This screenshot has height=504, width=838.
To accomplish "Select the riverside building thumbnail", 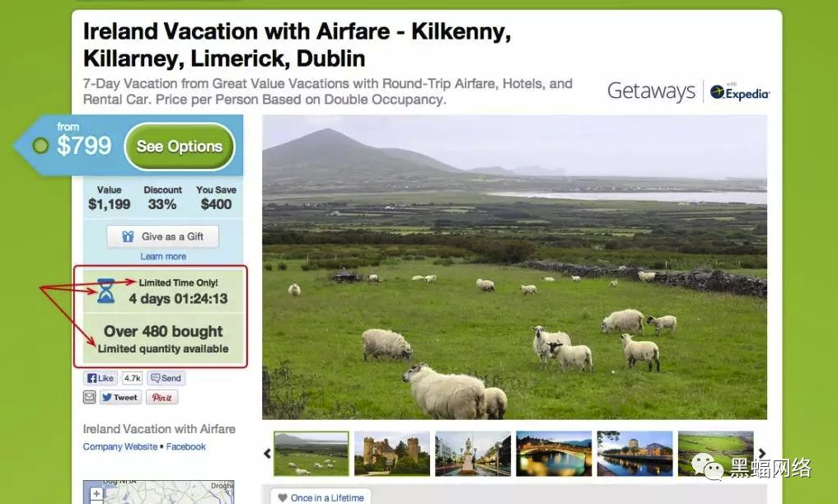I will pyautogui.click(x=634, y=453).
